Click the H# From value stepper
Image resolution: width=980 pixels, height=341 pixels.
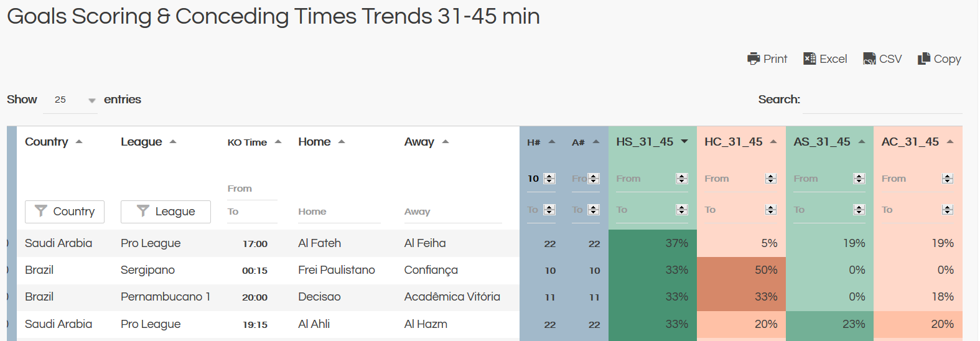tap(549, 179)
